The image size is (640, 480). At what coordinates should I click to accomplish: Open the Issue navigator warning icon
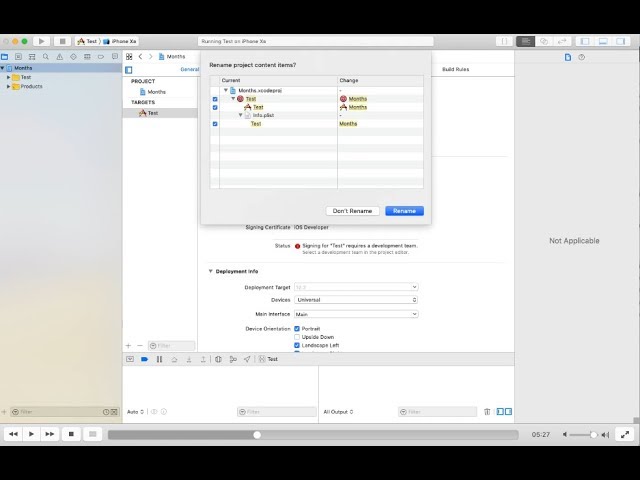point(60,57)
